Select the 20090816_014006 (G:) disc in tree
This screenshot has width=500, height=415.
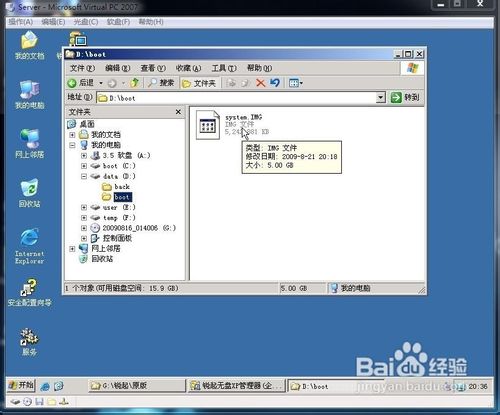[x=139, y=228]
